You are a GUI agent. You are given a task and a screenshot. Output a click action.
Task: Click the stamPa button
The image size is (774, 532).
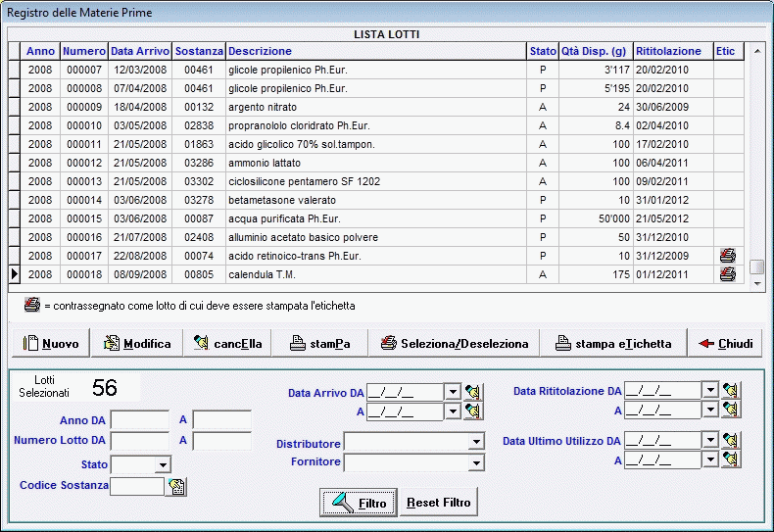point(319,343)
